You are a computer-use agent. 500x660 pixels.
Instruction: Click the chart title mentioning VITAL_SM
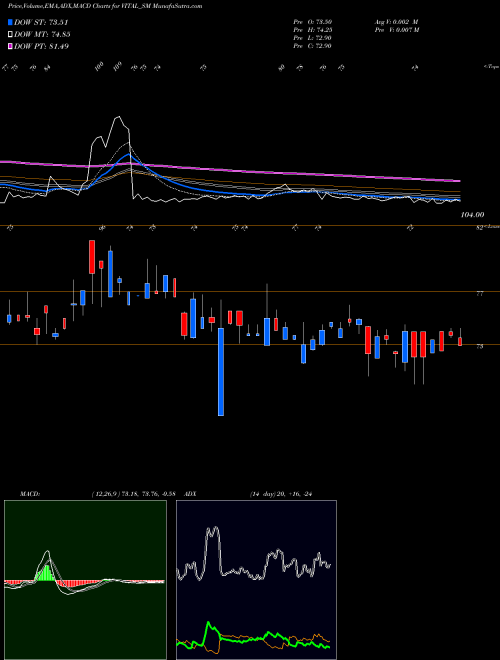(105, 6)
